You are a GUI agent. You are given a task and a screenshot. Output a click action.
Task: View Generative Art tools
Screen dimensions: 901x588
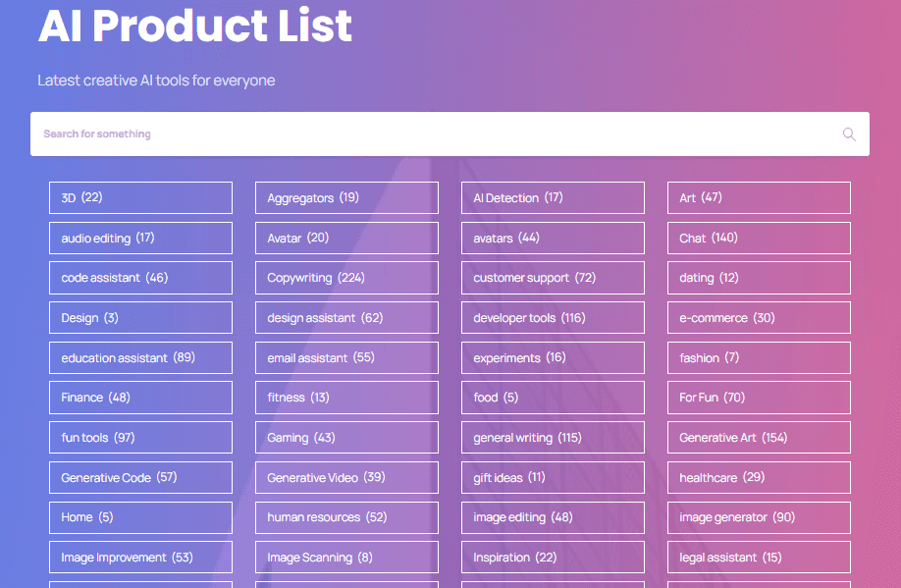point(759,437)
